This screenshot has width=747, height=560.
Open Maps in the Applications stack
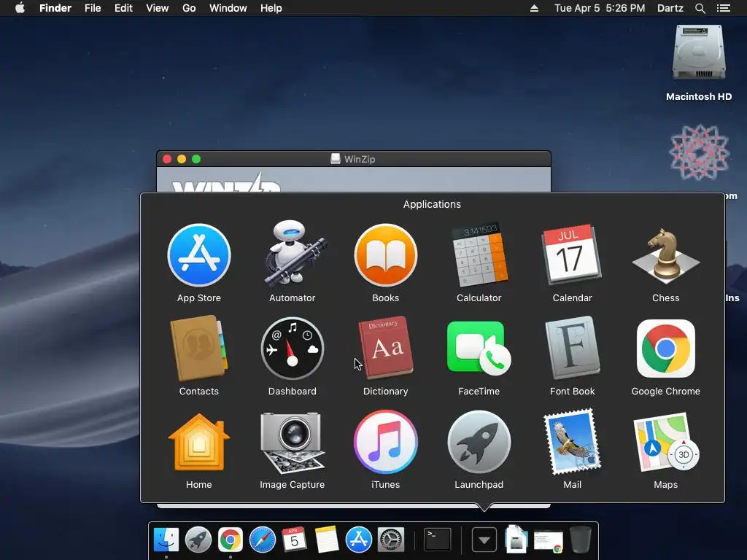pyautogui.click(x=665, y=442)
